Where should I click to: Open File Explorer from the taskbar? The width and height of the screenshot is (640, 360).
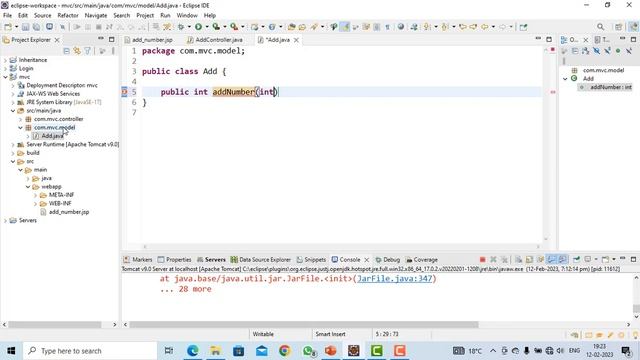click(x=216, y=351)
